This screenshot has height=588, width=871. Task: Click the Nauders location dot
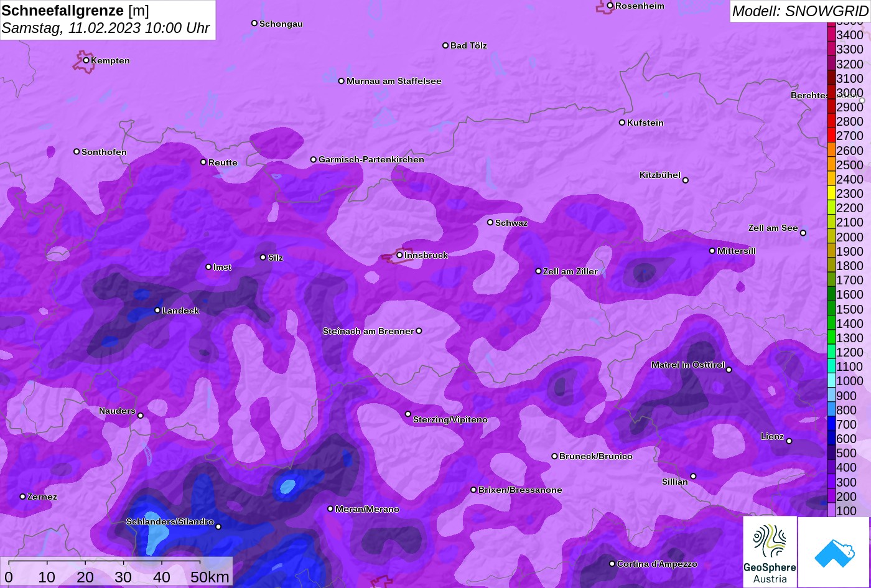(141, 416)
